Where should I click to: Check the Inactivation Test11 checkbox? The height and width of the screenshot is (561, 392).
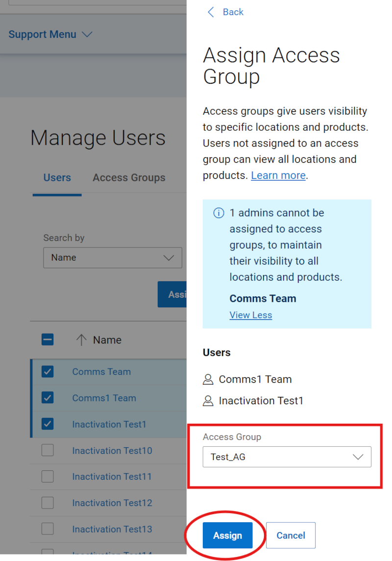[x=48, y=476]
